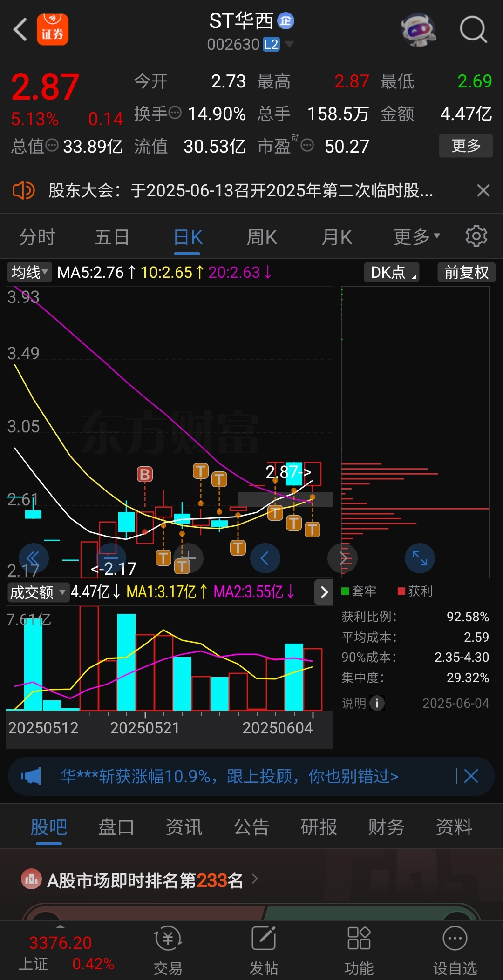Tap the 获利比例 92.58% value
This screenshot has height=980, width=503.
point(468,617)
